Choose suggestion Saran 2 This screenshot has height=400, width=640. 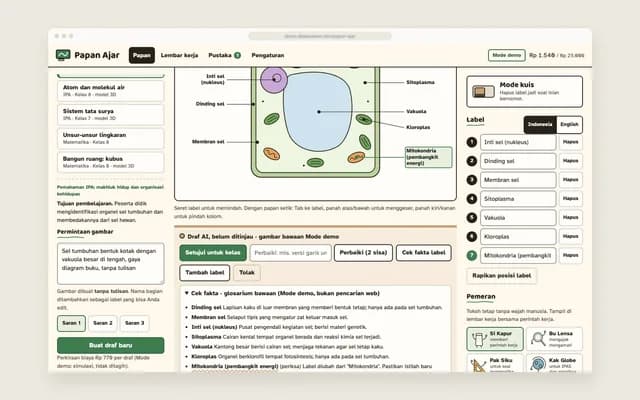tap(103, 323)
